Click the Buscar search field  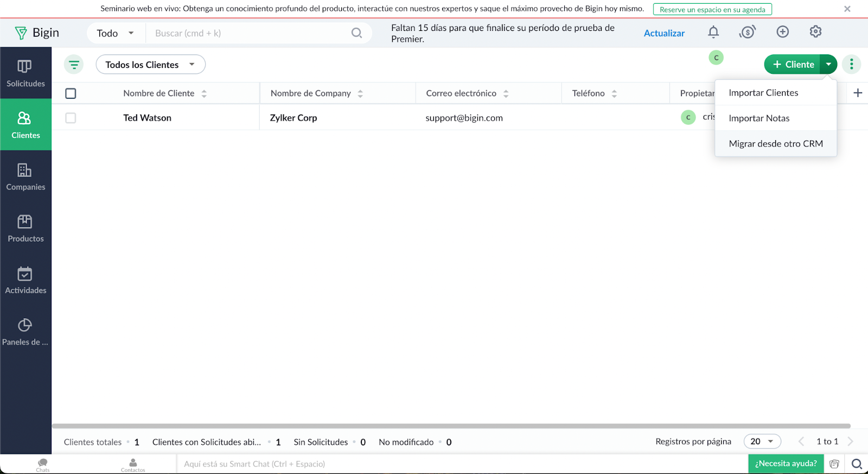(250, 33)
